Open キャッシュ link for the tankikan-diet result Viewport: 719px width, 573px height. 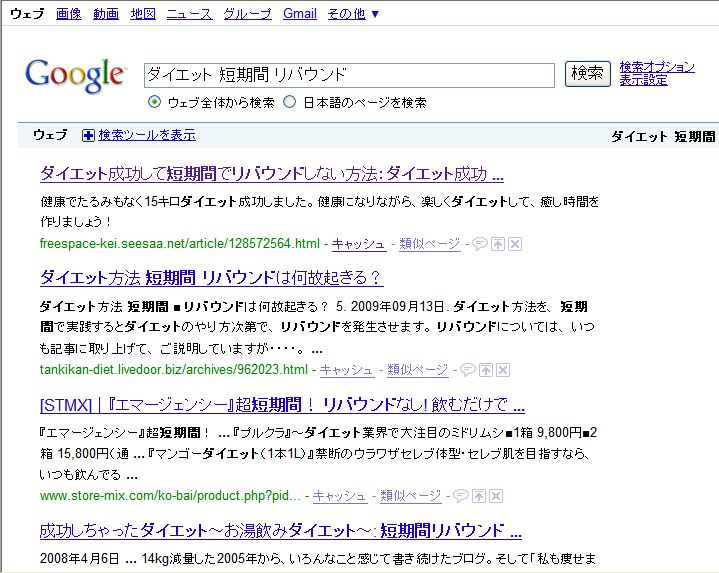(x=347, y=370)
